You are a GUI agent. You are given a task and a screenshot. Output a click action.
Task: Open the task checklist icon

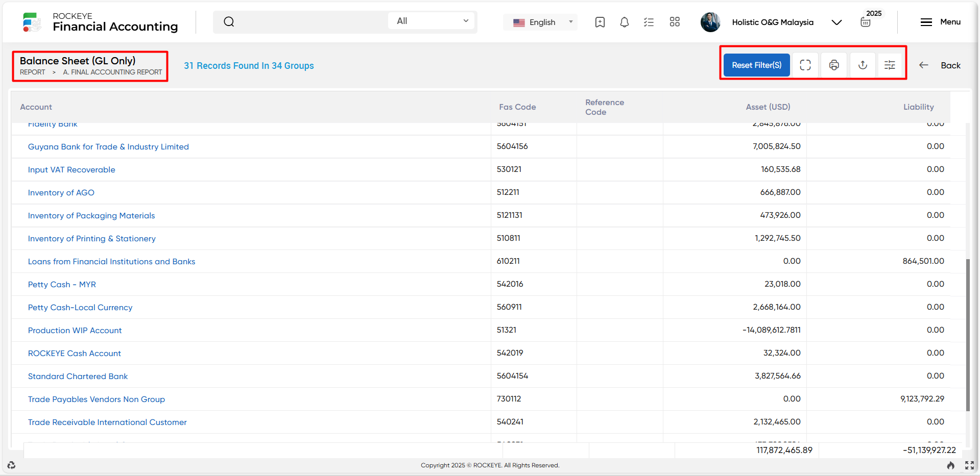point(649,22)
